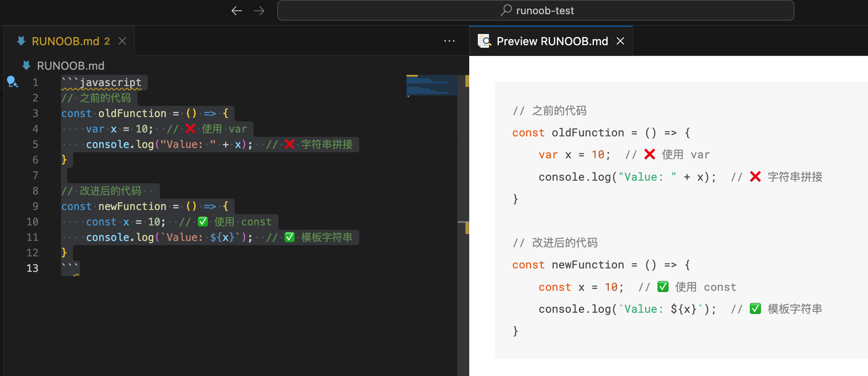Place cursor on oldFunction in the editor
Image resolution: width=868 pixels, height=376 pixels.
pos(132,114)
